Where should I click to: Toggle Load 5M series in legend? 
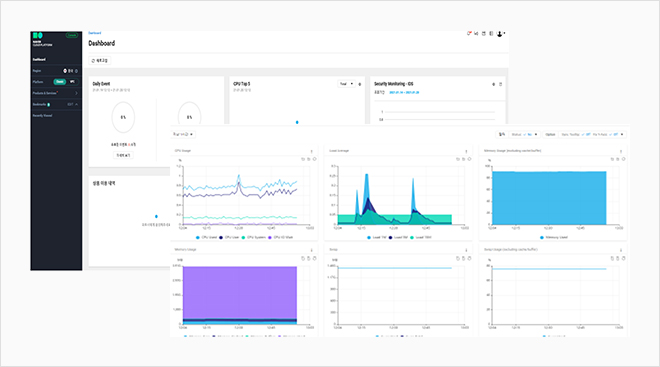click(x=399, y=237)
